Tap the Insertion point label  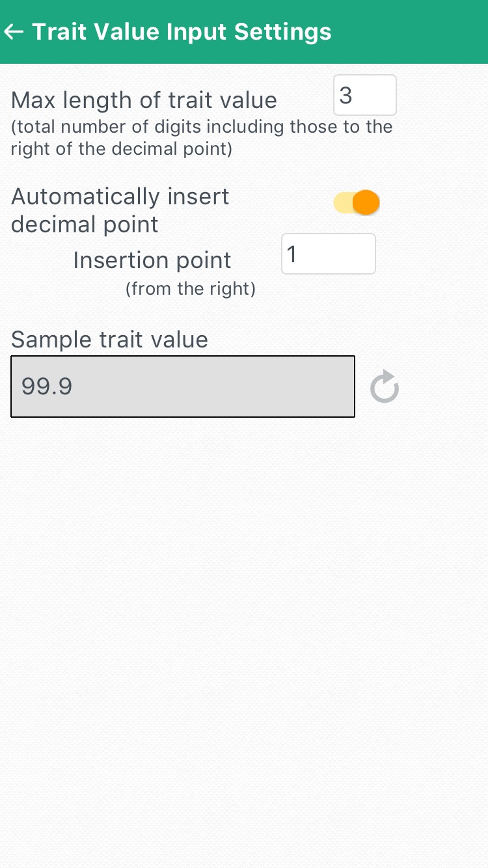pos(152,260)
